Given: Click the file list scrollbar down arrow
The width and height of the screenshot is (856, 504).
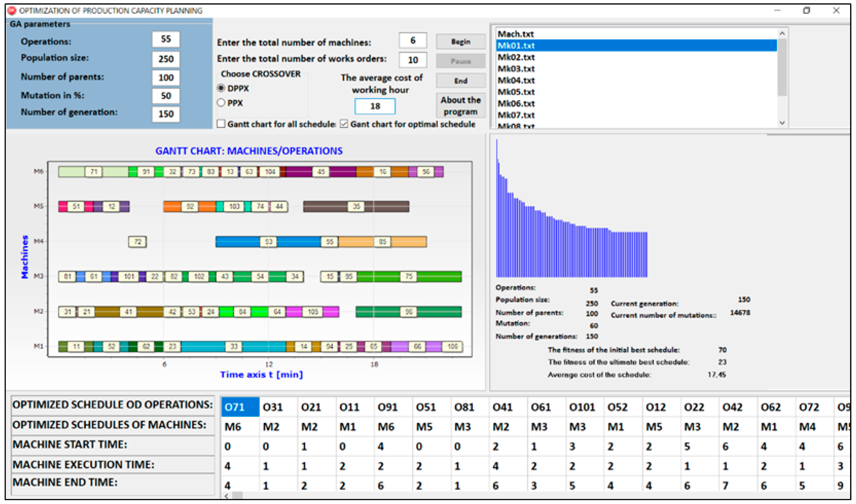Looking at the screenshot, I should [783, 123].
